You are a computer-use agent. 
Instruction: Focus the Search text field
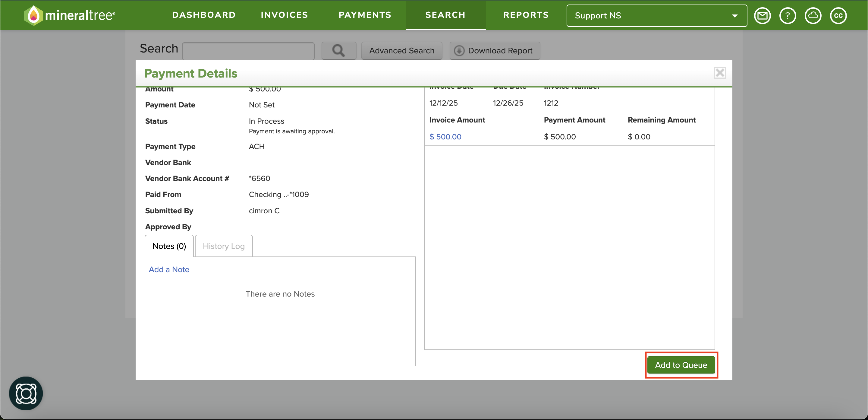pyautogui.click(x=248, y=51)
